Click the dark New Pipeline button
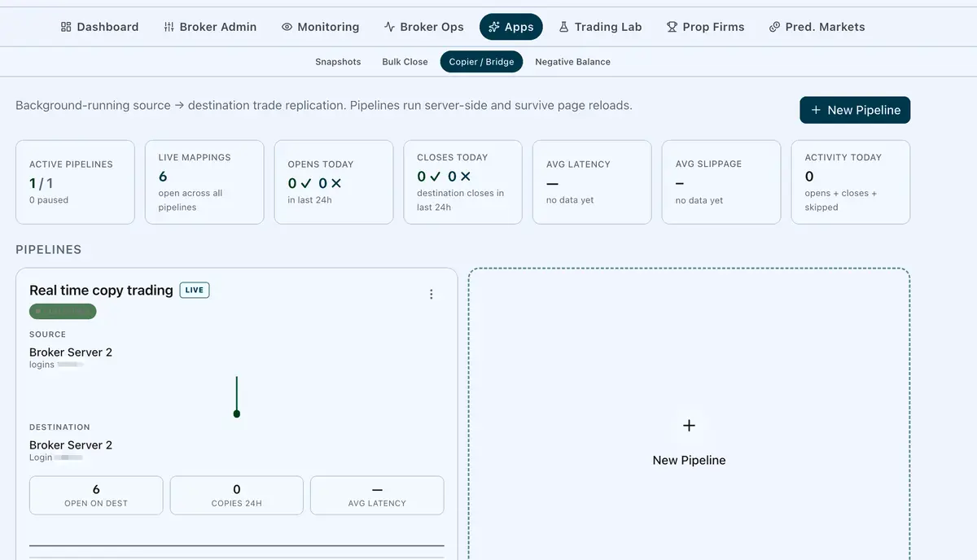 [855, 110]
